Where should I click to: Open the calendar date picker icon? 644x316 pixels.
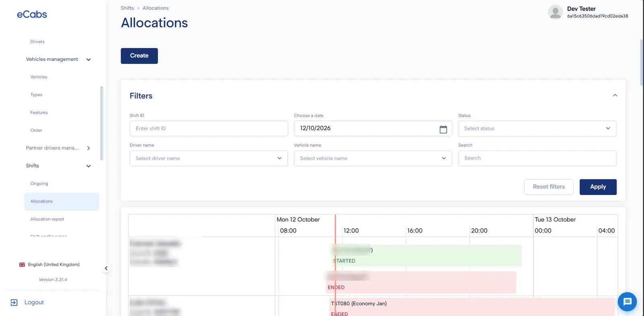(443, 129)
